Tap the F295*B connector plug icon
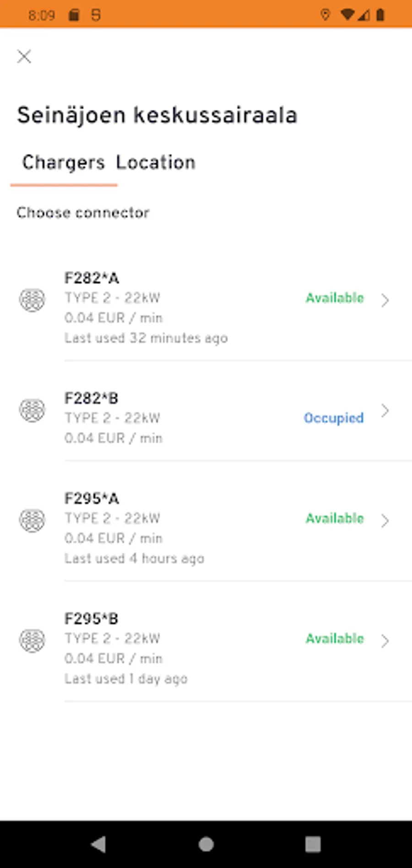The image size is (412, 868). (32, 640)
